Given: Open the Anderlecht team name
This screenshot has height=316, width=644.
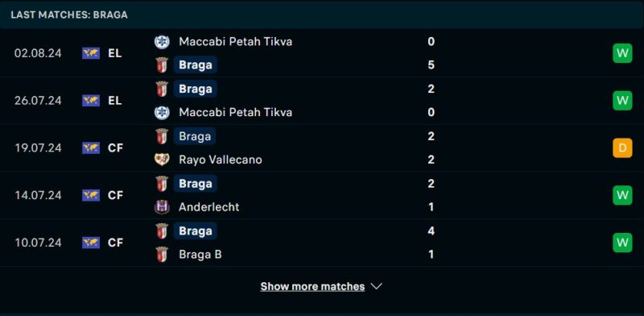Looking at the screenshot, I should [209, 207].
